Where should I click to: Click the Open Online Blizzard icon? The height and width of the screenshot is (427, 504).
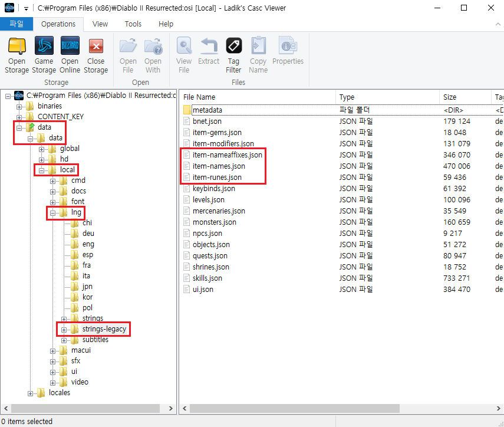click(70, 46)
